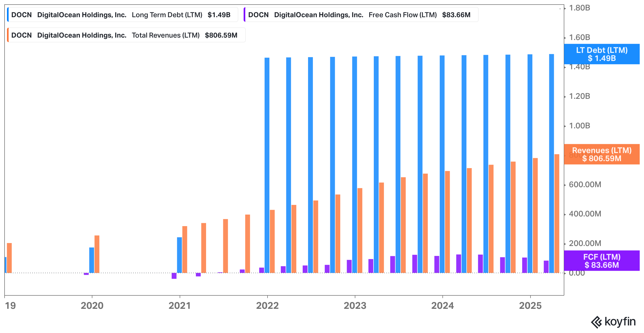
Task: Click the blue debt bar at 2021
Action: 179,255
